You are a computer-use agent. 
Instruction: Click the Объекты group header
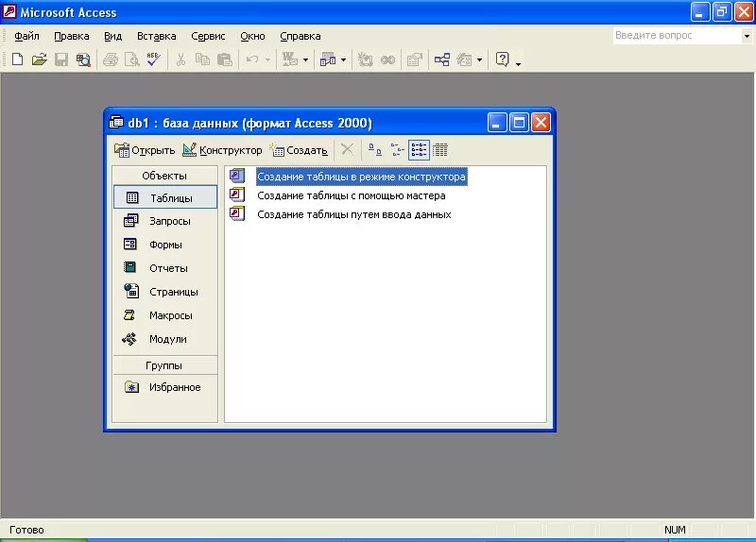click(x=164, y=176)
